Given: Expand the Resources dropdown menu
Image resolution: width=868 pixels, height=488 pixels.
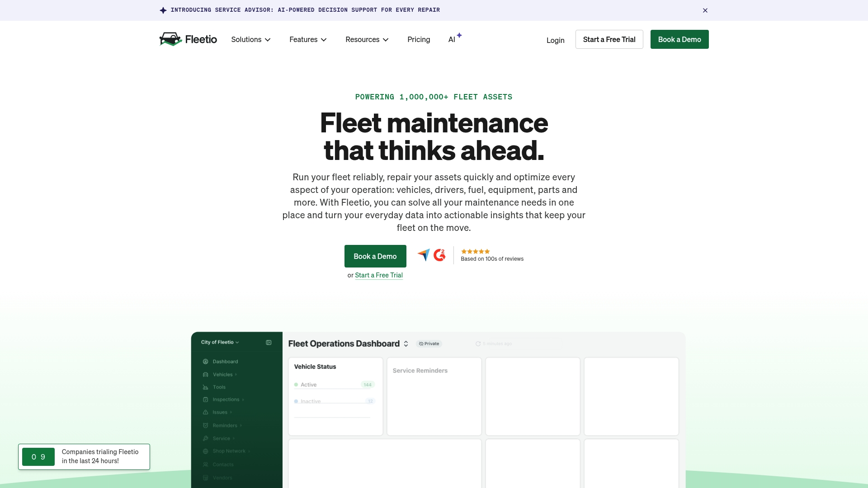Looking at the screenshot, I should click(367, 40).
